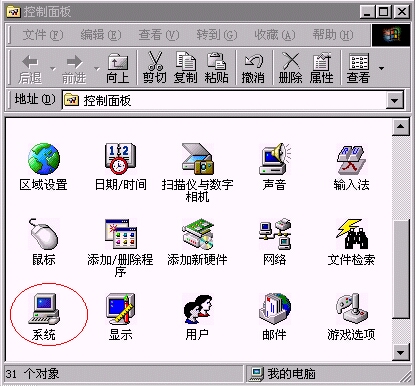
Task: Go up one level with 向上
Action: pos(118,69)
